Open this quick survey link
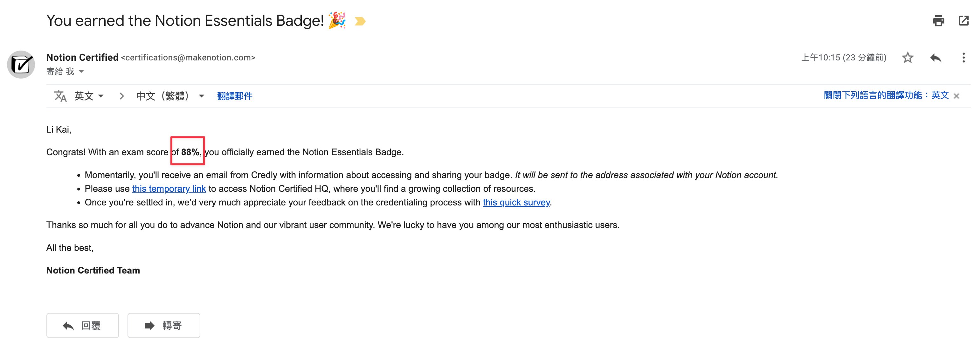Viewport: 980px width, 346px height. [516, 203]
